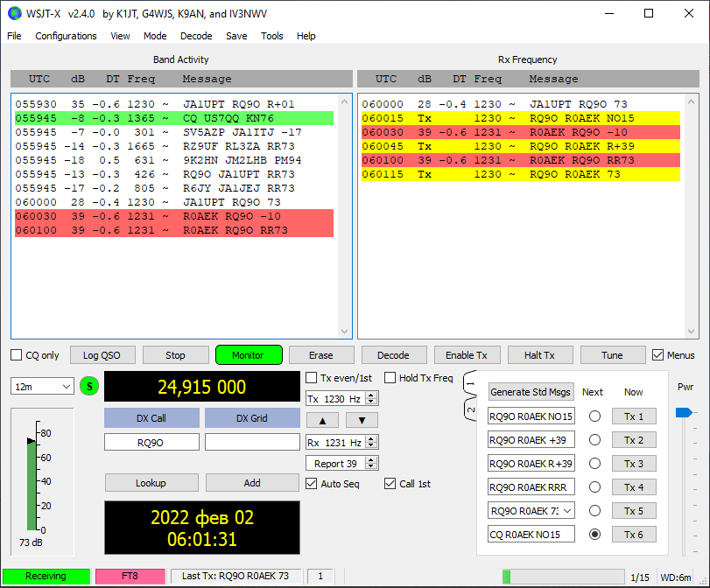Send Tx 3 message now

coord(634,464)
